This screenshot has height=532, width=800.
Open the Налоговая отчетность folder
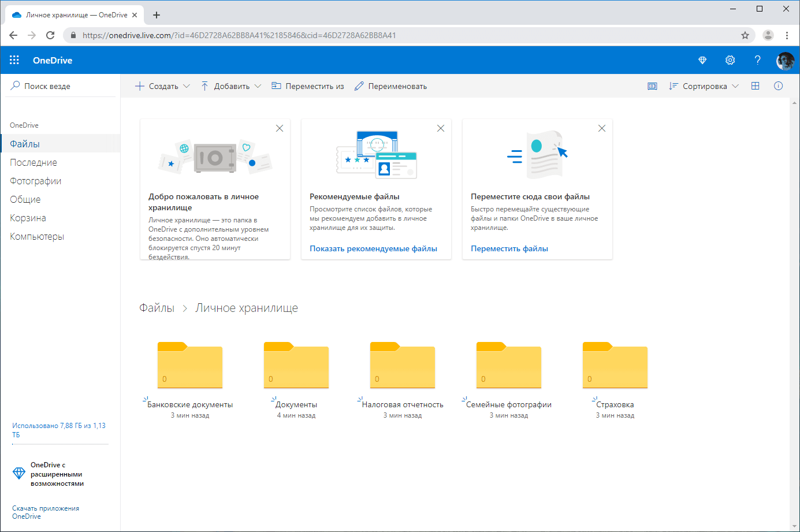[x=402, y=365]
